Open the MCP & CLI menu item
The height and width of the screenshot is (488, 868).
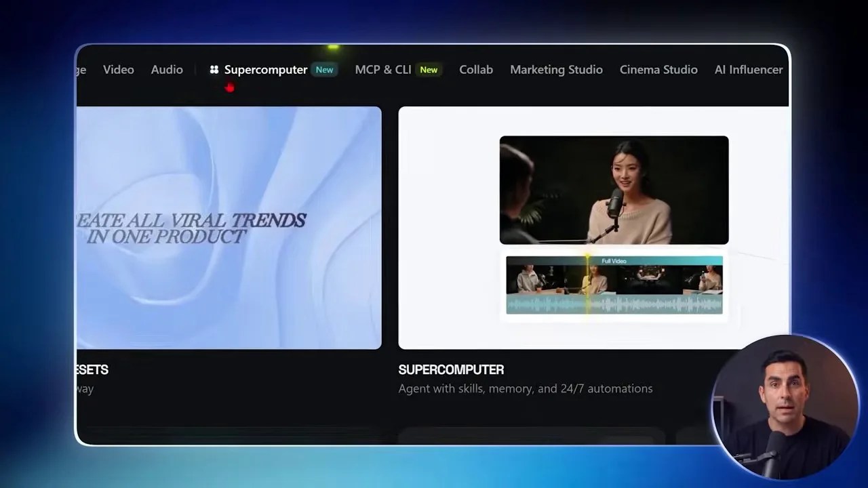[x=383, y=70]
